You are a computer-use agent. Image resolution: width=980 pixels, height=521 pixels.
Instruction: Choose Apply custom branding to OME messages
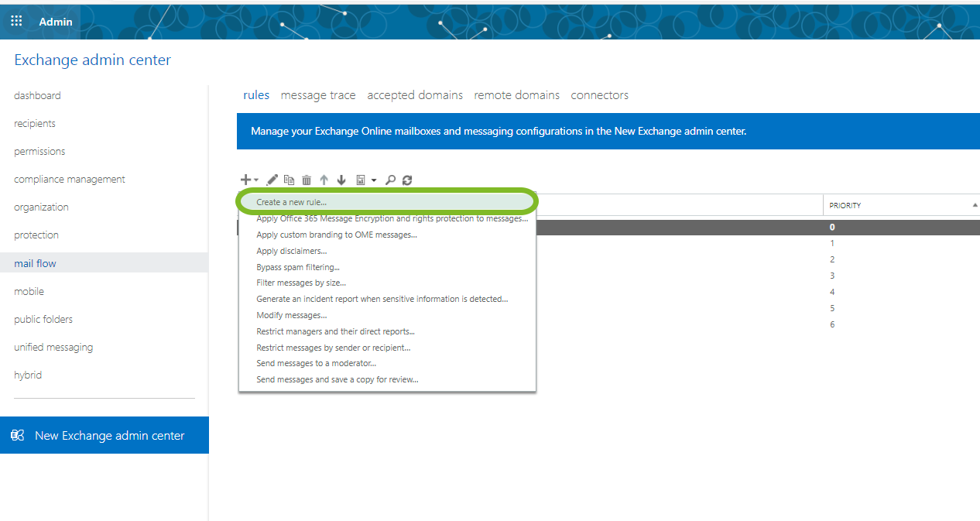pos(387,235)
